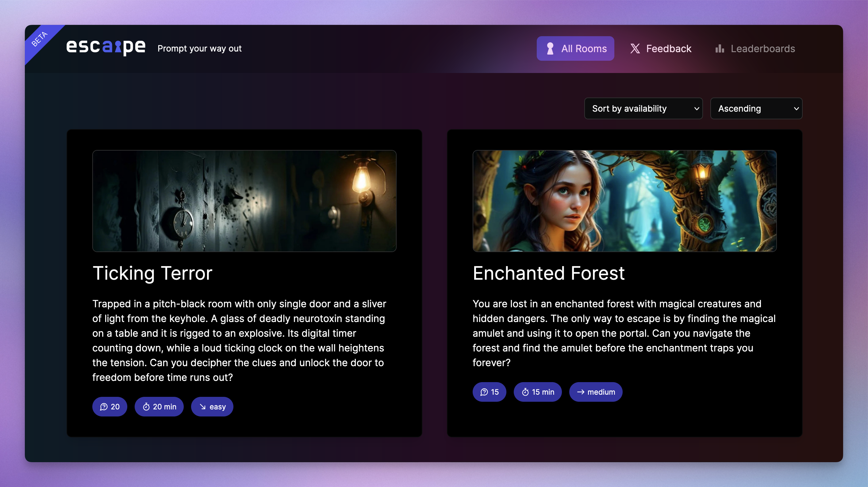Viewport: 868px width, 487px height.
Task: Open the Ascending order dropdown
Action: (x=756, y=109)
